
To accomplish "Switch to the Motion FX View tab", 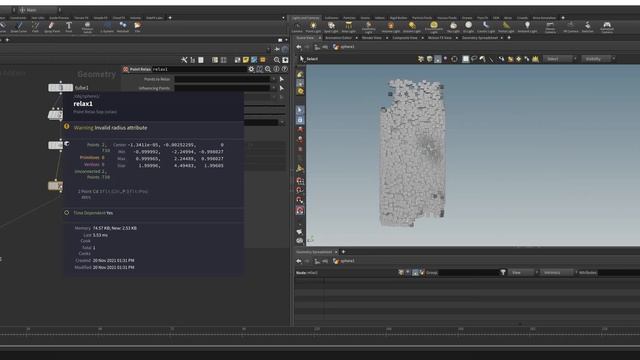I will tap(440, 38).
